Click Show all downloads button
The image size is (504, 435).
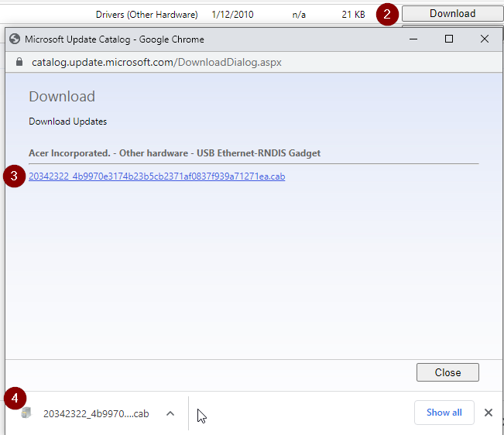(x=444, y=413)
